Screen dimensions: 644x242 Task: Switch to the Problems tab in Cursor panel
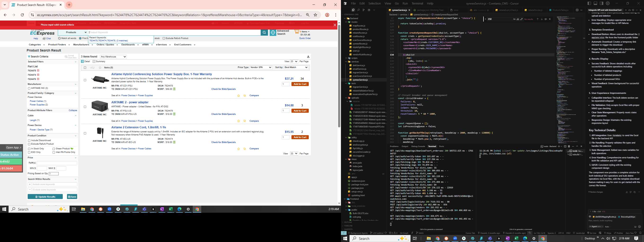394,147
